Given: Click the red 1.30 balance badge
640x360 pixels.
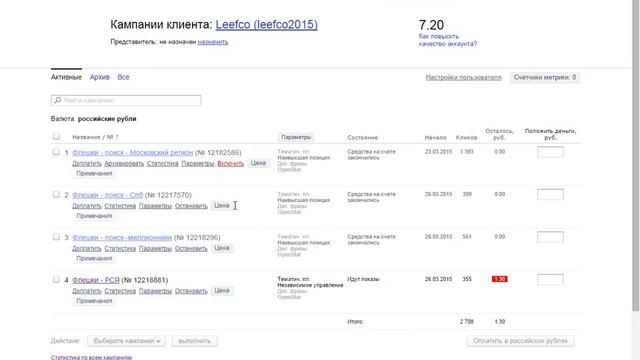Looking at the screenshot, I should pos(500,279).
